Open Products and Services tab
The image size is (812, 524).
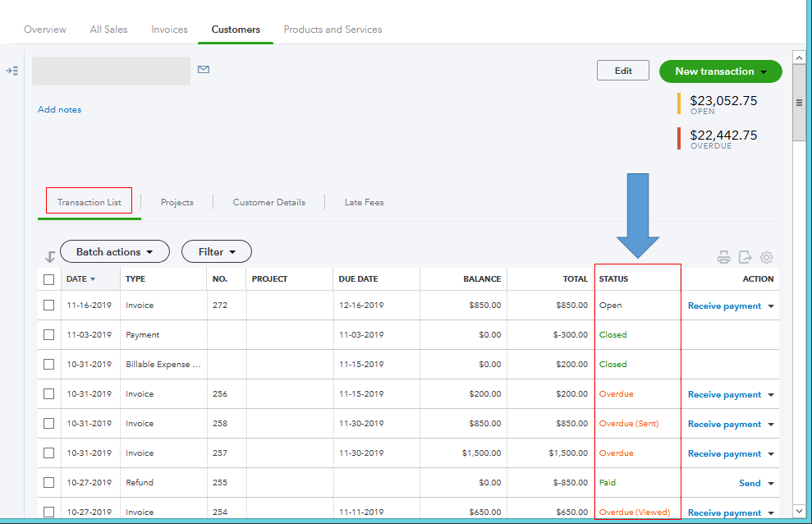[x=333, y=30]
